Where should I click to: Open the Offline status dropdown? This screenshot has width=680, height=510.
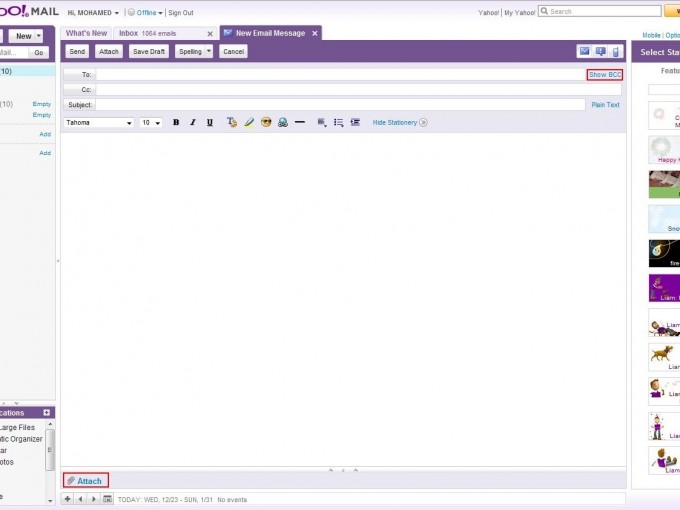click(x=160, y=13)
